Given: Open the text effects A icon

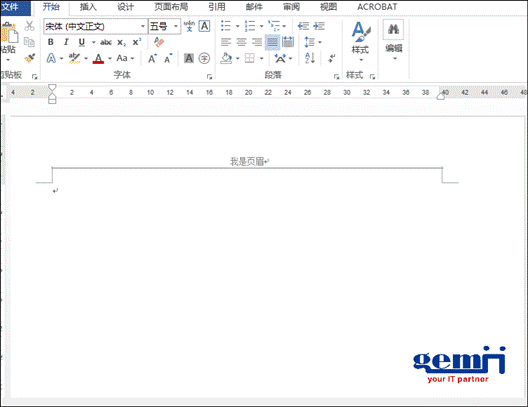Looking at the screenshot, I should point(51,58).
